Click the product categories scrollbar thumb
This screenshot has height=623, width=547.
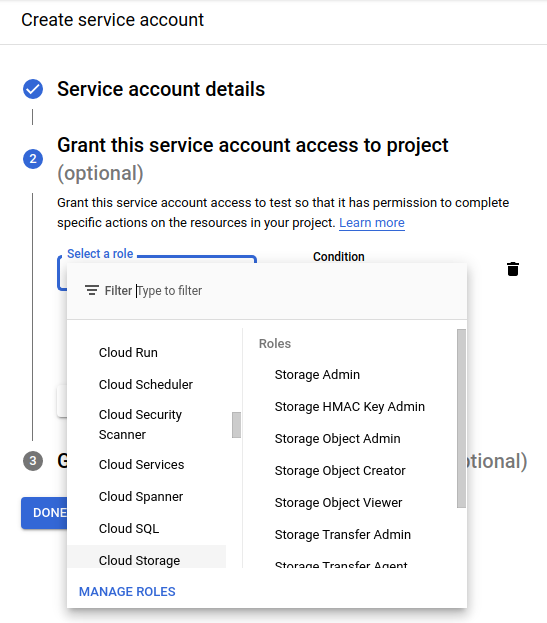pyautogui.click(x=236, y=425)
